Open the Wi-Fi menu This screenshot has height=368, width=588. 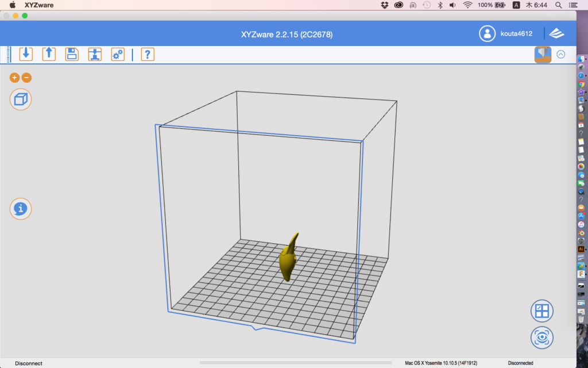pos(467,5)
